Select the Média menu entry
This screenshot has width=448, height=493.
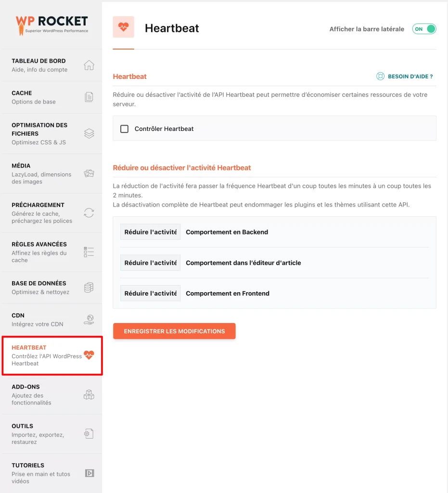(x=52, y=173)
